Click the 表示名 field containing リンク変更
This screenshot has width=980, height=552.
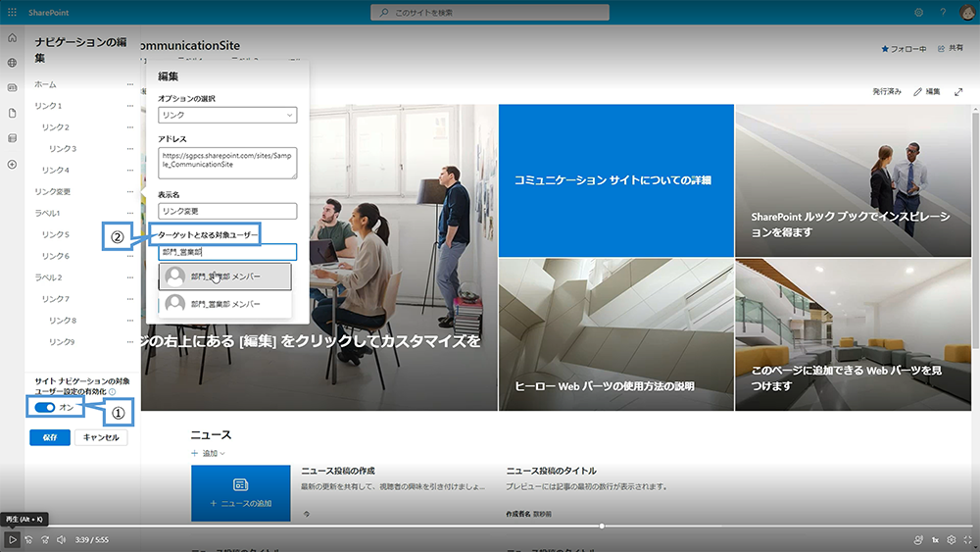point(227,212)
